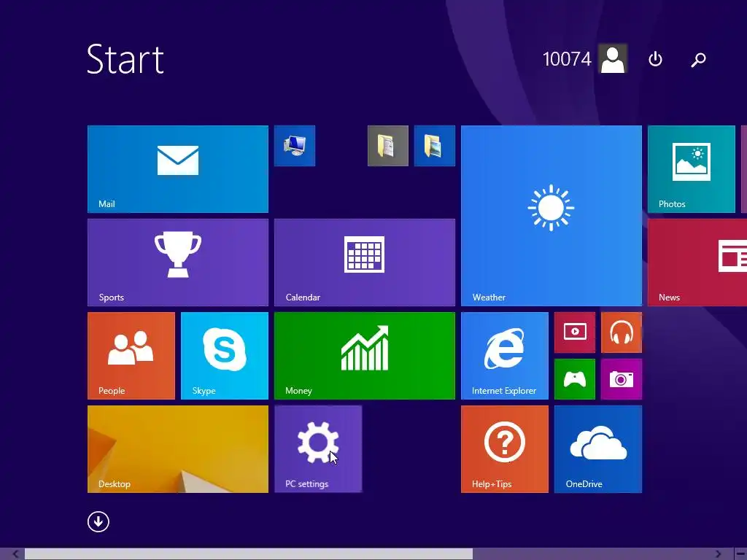
Task: Launch Internet Explorer tile
Action: (x=505, y=356)
